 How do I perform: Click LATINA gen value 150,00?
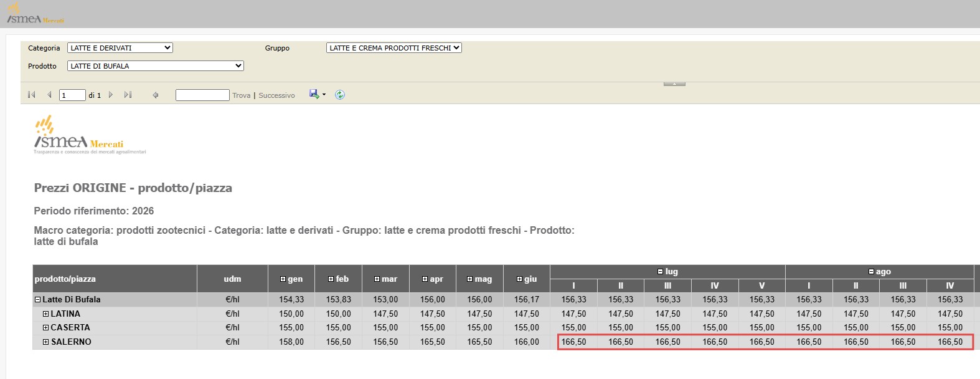tap(291, 314)
